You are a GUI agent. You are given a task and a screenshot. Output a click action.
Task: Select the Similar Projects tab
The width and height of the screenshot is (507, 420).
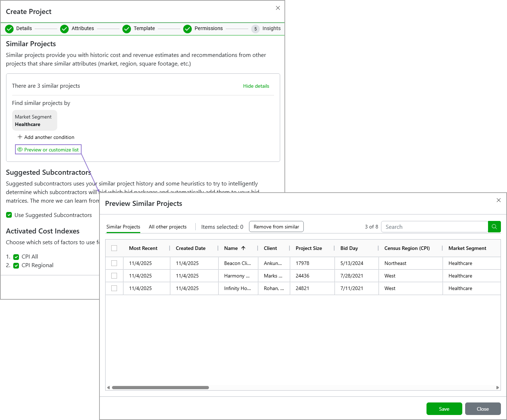(x=123, y=227)
